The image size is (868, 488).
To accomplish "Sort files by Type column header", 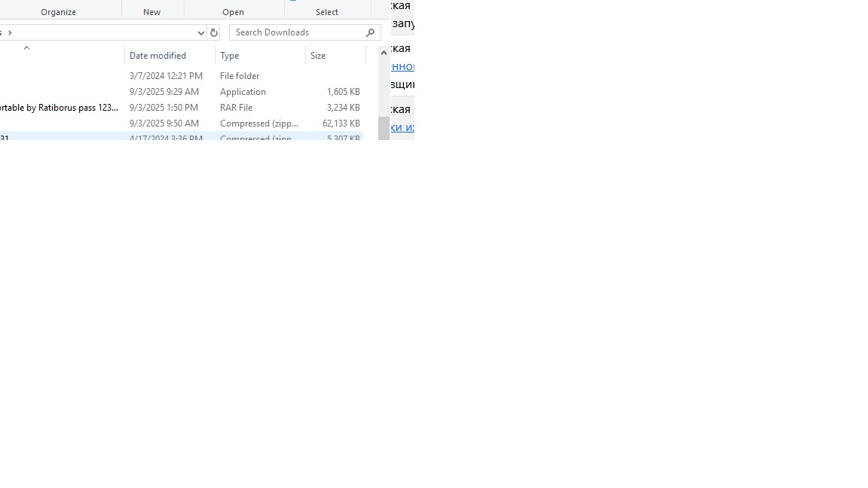I will 230,56.
